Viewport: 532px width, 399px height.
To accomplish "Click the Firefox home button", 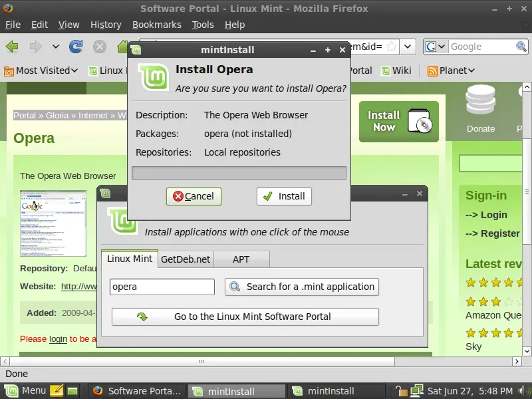I will (x=122, y=47).
